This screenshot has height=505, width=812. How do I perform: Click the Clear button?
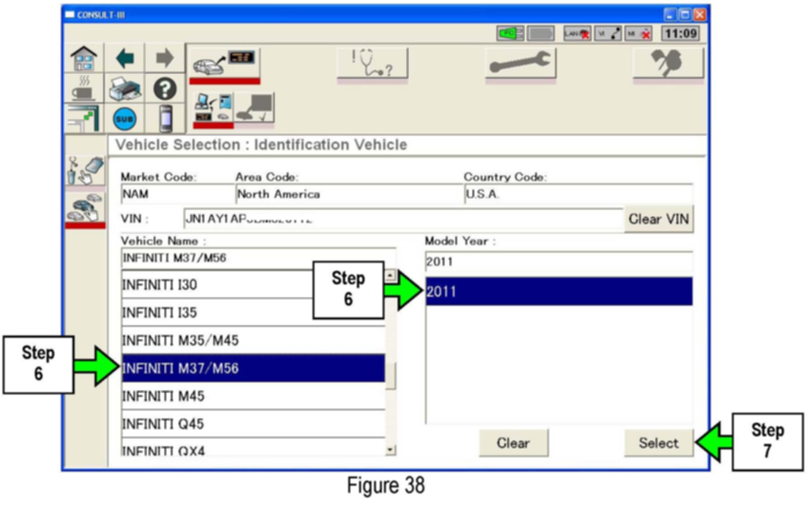click(x=513, y=443)
